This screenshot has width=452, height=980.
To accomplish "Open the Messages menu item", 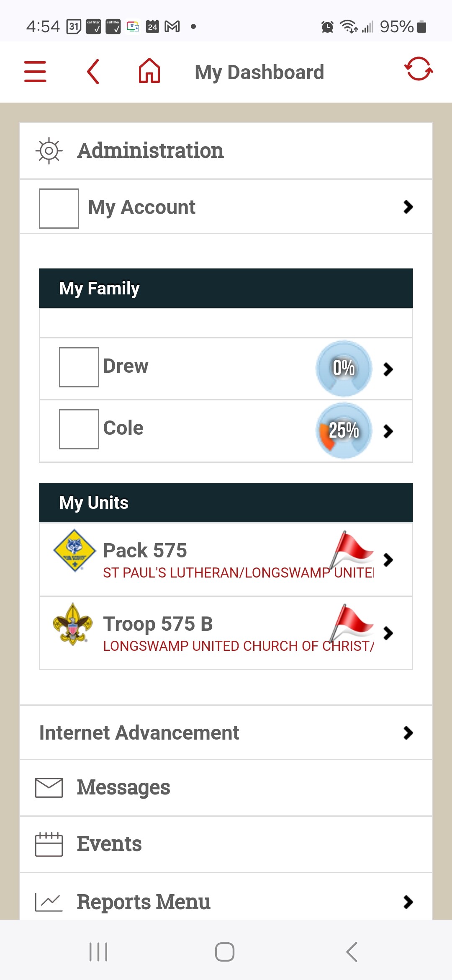I will [x=123, y=787].
